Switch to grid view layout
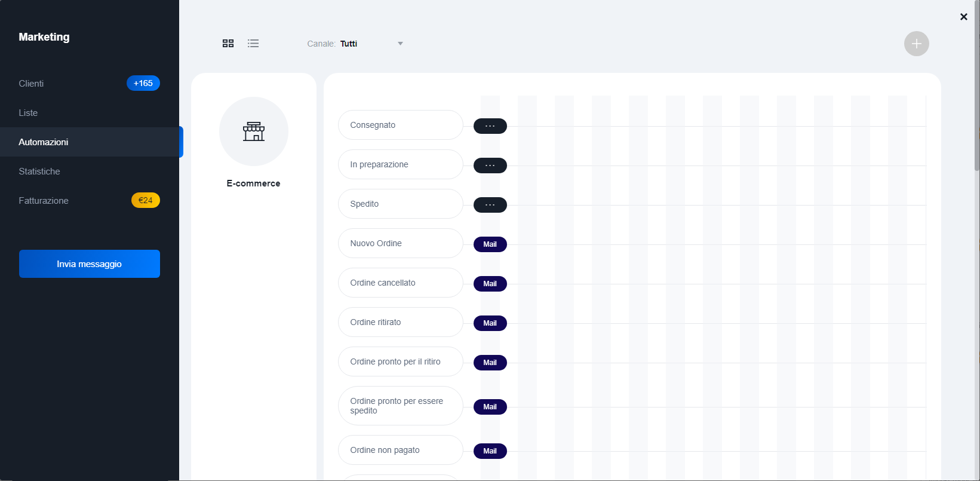Screen dimensions: 980x481 228,44
